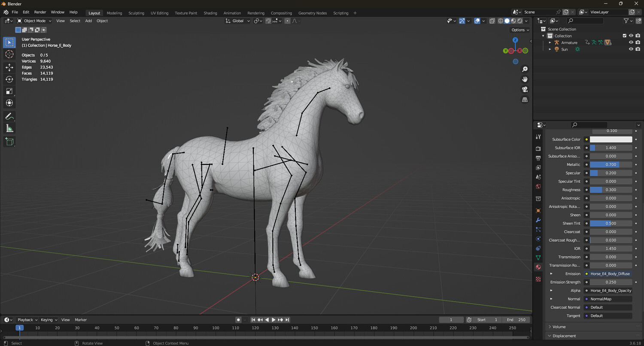Select the Annotate pencil tool
The height and width of the screenshot is (346, 644).
[x=9, y=116]
